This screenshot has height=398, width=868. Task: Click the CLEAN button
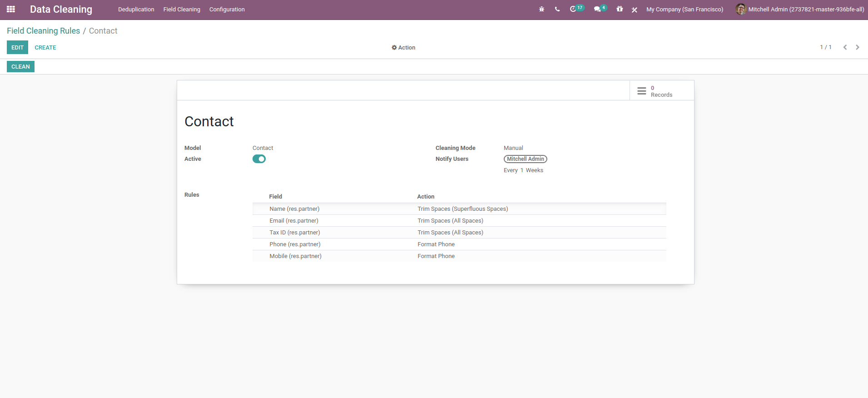[20, 66]
